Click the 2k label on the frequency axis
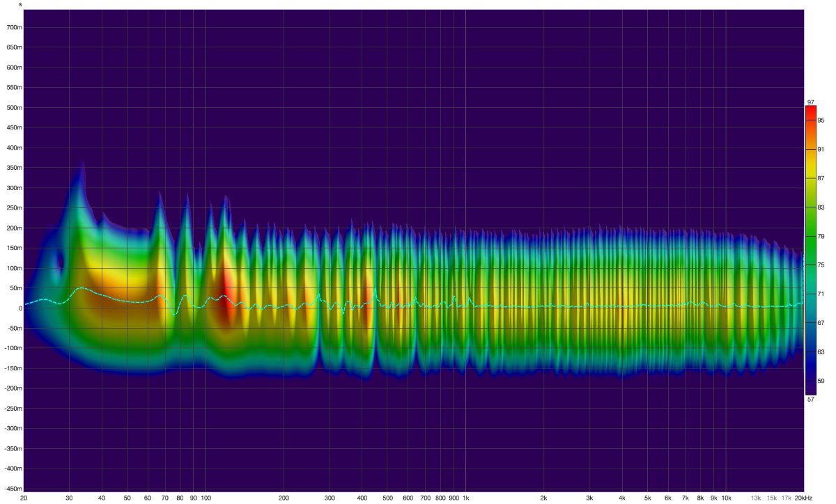 pyautogui.click(x=544, y=498)
